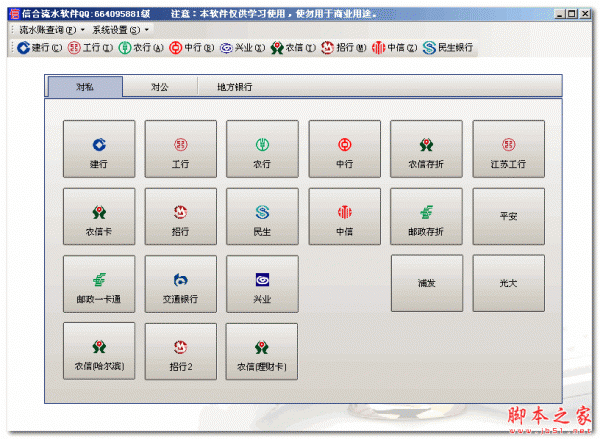The width and height of the screenshot is (600, 439).
Task: Expand the arrow beside 系统设置
Action: click(x=147, y=29)
